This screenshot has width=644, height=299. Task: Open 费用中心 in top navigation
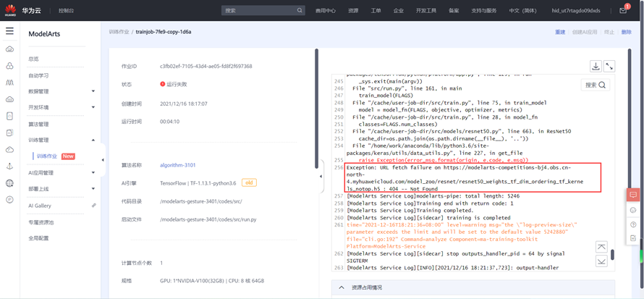[x=326, y=11]
